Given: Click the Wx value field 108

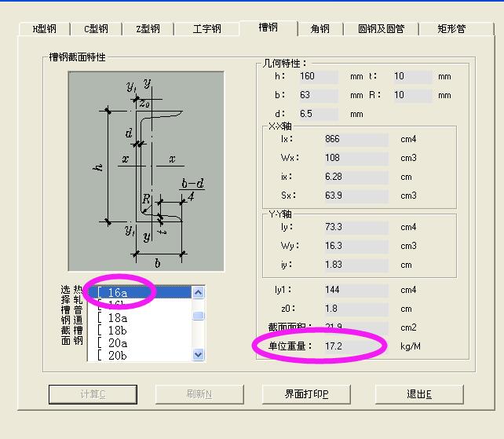Looking at the screenshot, I should (x=356, y=158).
